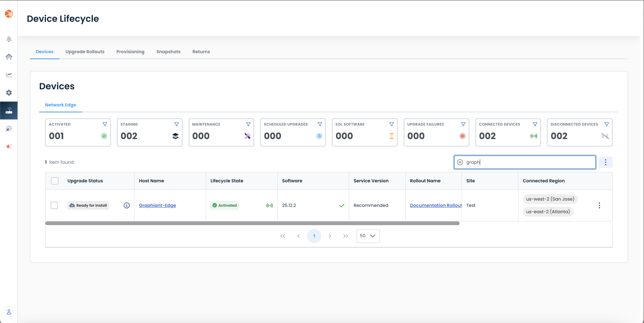Click the Upgrade Status column header
This screenshot has height=323, width=644.
pos(85,181)
